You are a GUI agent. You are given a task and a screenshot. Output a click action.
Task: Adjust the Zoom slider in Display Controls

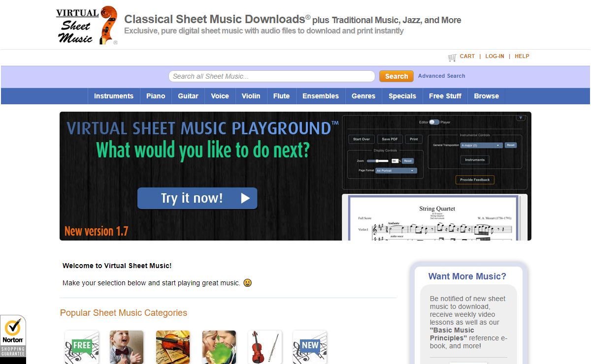[378, 161]
